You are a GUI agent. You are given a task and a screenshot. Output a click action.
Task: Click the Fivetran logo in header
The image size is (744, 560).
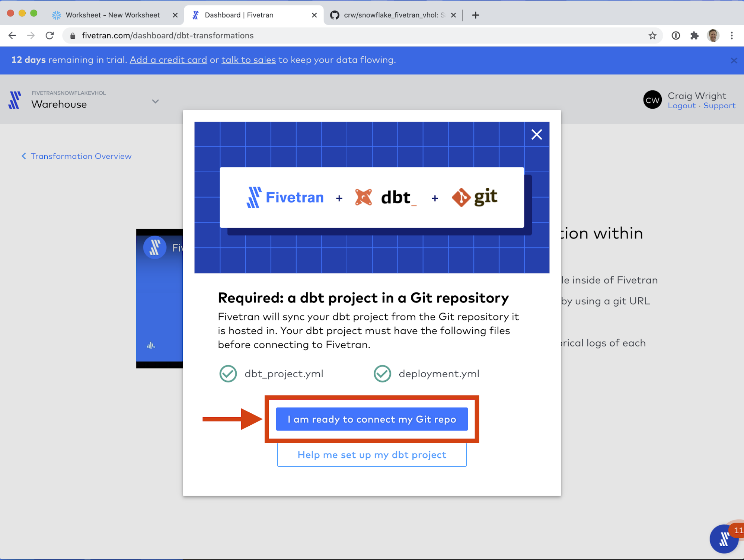[x=15, y=100]
